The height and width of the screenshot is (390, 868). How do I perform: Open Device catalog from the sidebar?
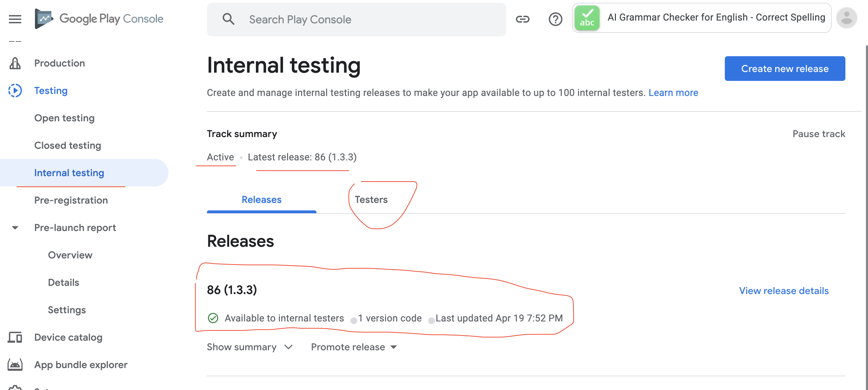click(x=68, y=337)
